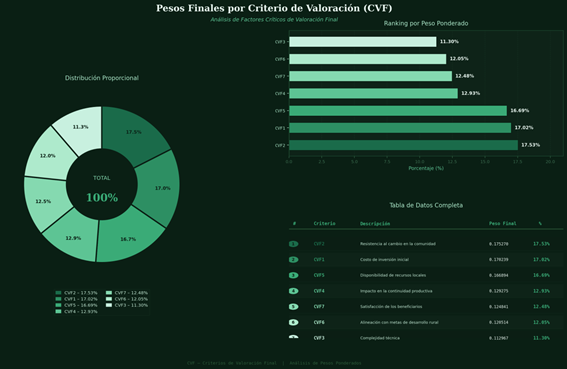Click the 12.05% label beside CVF6 bar

[x=459, y=59]
